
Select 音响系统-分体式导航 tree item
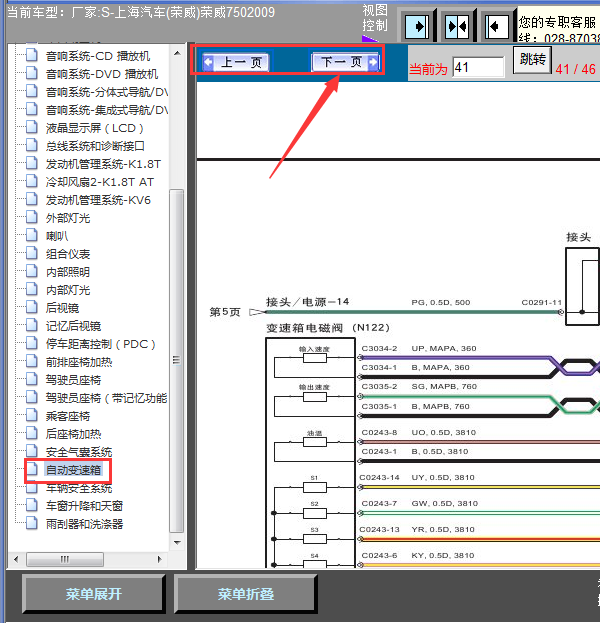[x=106, y=92]
